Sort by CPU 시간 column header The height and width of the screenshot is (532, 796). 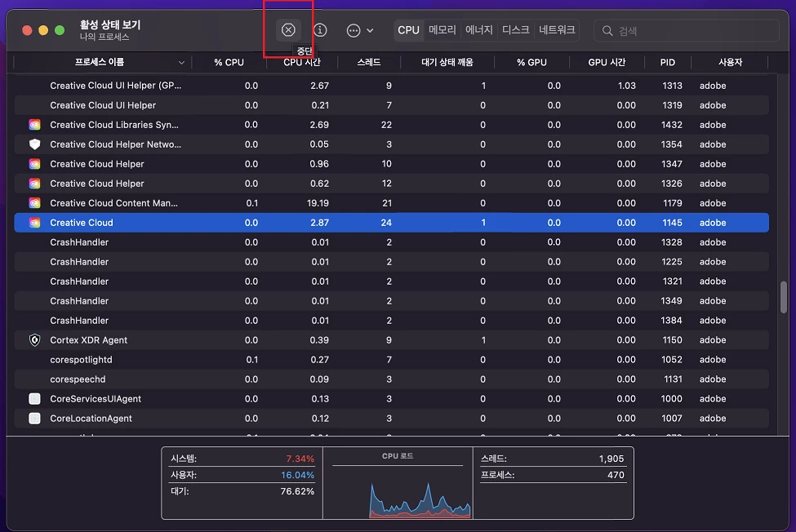tap(302, 62)
